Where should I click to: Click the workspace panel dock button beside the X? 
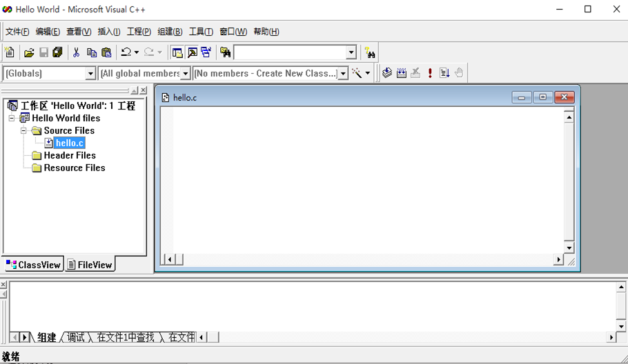point(135,90)
